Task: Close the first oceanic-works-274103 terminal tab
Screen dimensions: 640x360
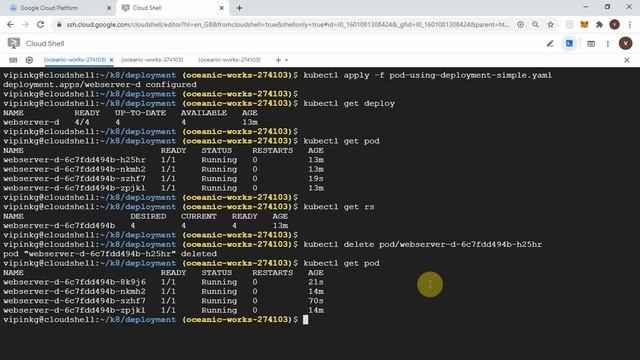Action: [111, 60]
